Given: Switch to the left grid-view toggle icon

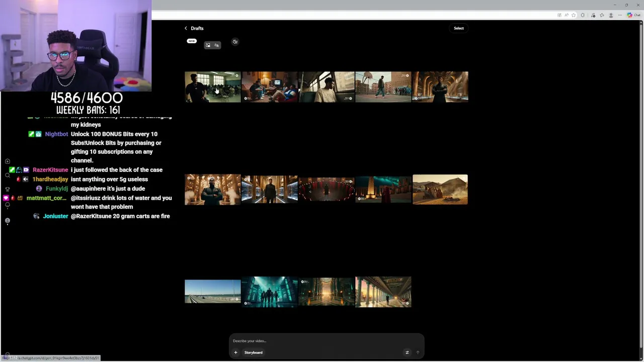Looking at the screenshot, I should click(208, 45).
